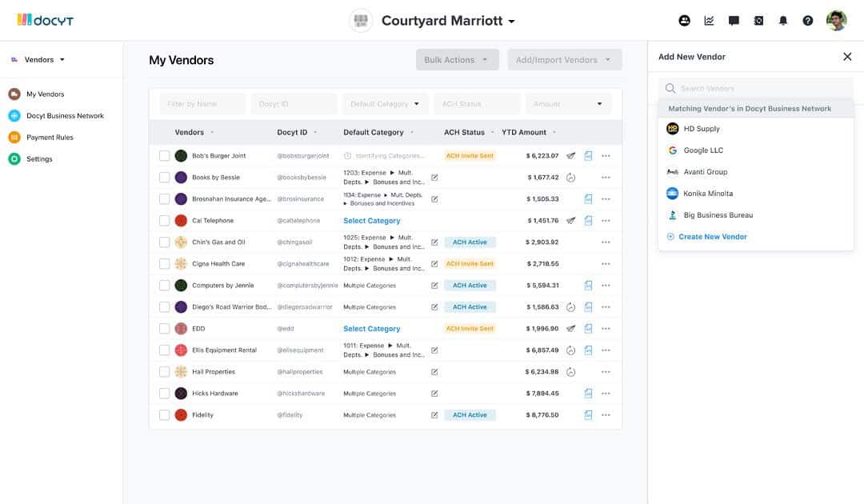This screenshot has width=864, height=504.
Task: Sort by the YTD Amount column header
Action: [524, 132]
